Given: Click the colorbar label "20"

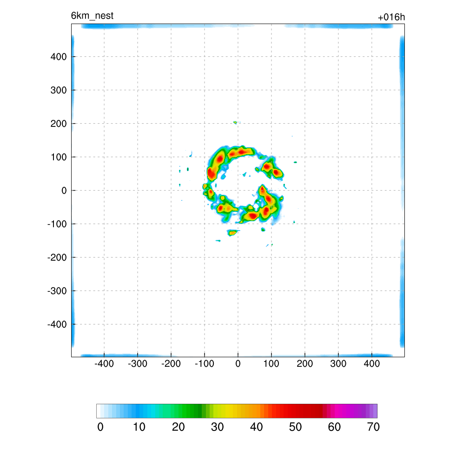Looking at the screenshot, I should (178, 427).
